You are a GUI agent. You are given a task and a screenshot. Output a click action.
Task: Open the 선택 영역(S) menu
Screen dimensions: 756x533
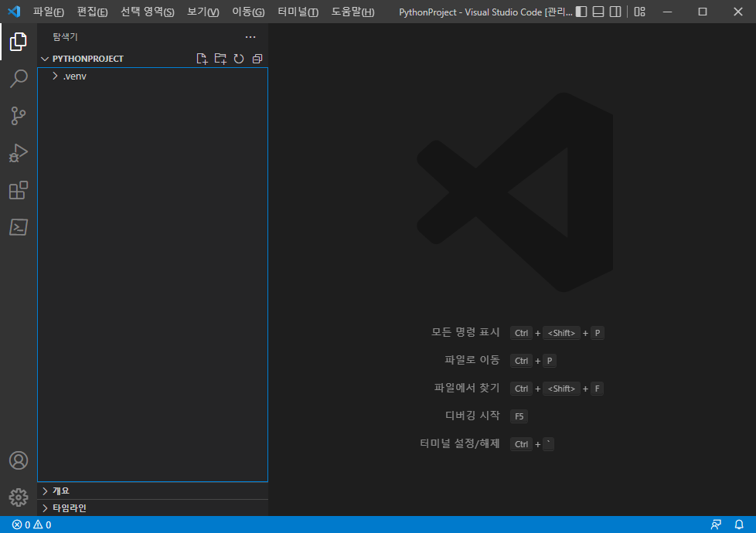coord(147,12)
